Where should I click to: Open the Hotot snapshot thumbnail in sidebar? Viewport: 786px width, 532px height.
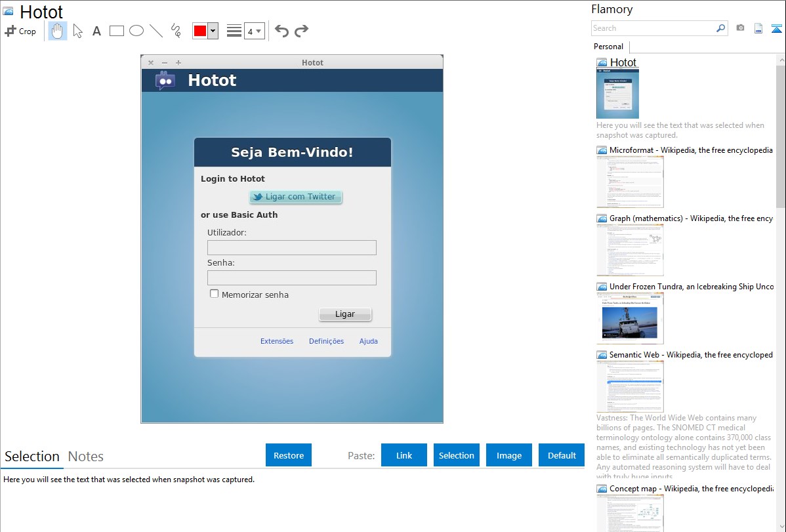coord(617,94)
